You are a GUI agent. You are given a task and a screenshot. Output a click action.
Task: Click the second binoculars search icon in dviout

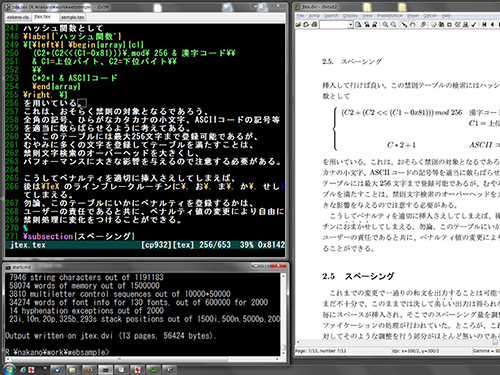coord(375,24)
